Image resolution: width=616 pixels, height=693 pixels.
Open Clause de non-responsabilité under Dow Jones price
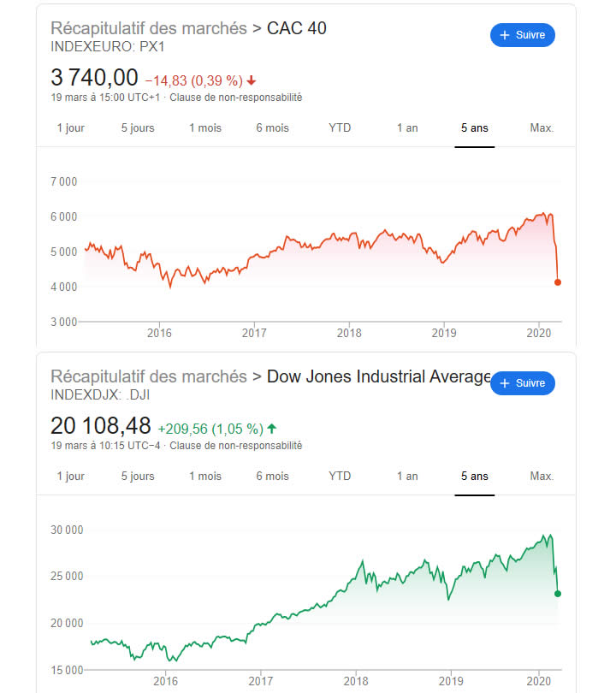click(x=236, y=446)
